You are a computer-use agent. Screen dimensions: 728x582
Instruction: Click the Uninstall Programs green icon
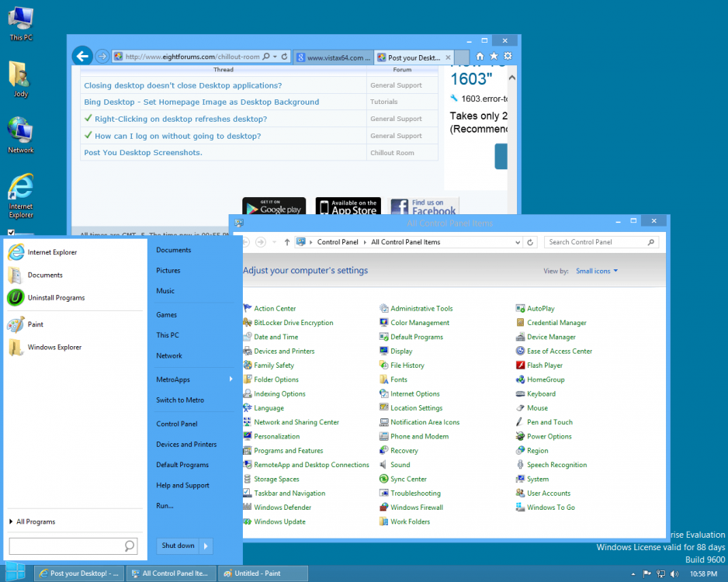(16, 297)
